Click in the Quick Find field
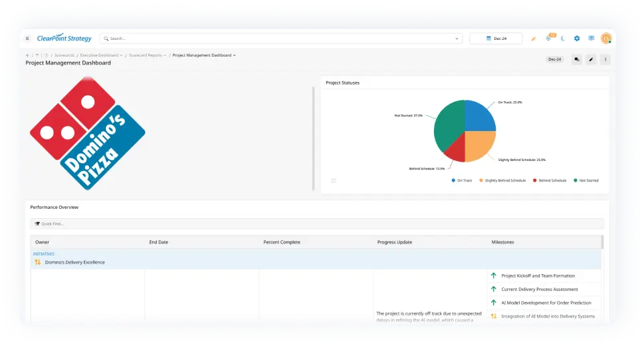This screenshot has height=346, width=644. pos(317,224)
